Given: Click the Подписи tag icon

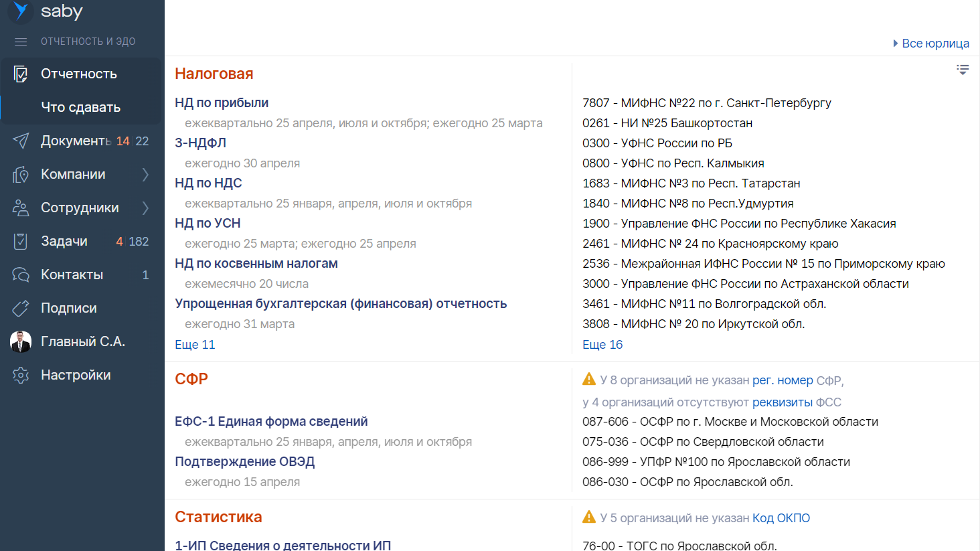Looking at the screenshot, I should (x=21, y=308).
